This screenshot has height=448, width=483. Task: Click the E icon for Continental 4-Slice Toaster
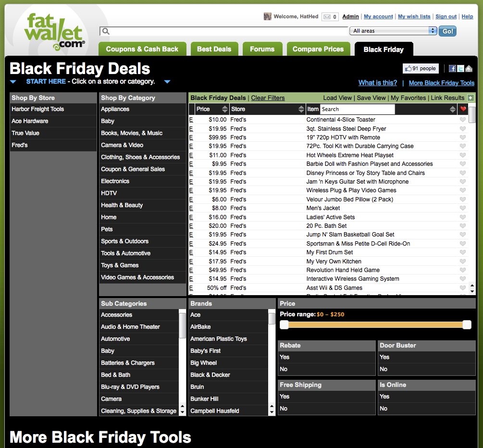pyautogui.click(x=191, y=120)
